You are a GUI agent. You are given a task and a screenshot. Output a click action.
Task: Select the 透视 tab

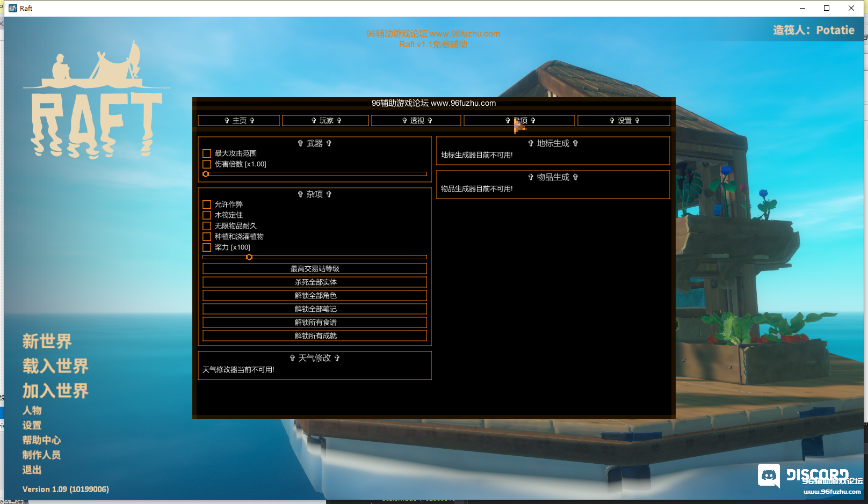(416, 121)
